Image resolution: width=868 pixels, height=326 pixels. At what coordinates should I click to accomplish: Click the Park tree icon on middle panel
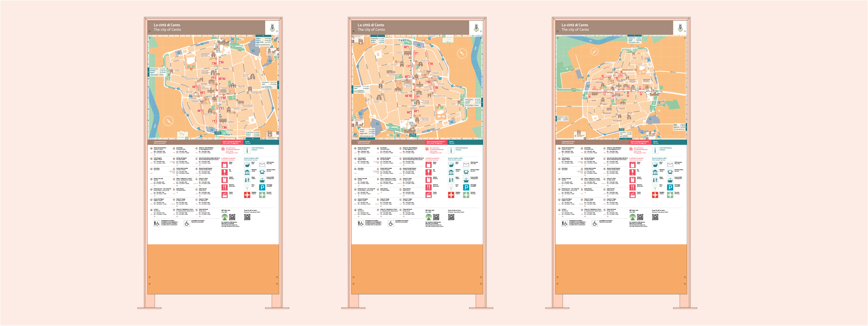(451, 187)
